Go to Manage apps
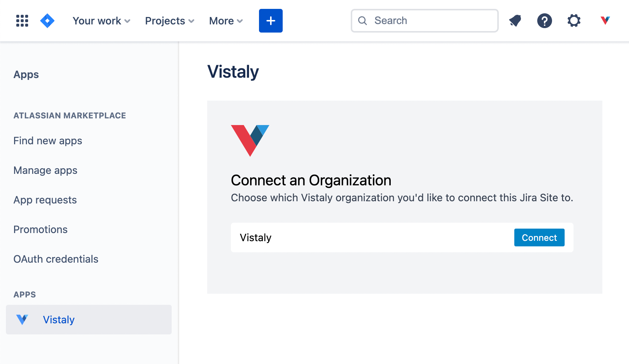Image resolution: width=629 pixels, height=364 pixels. pyautogui.click(x=46, y=170)
